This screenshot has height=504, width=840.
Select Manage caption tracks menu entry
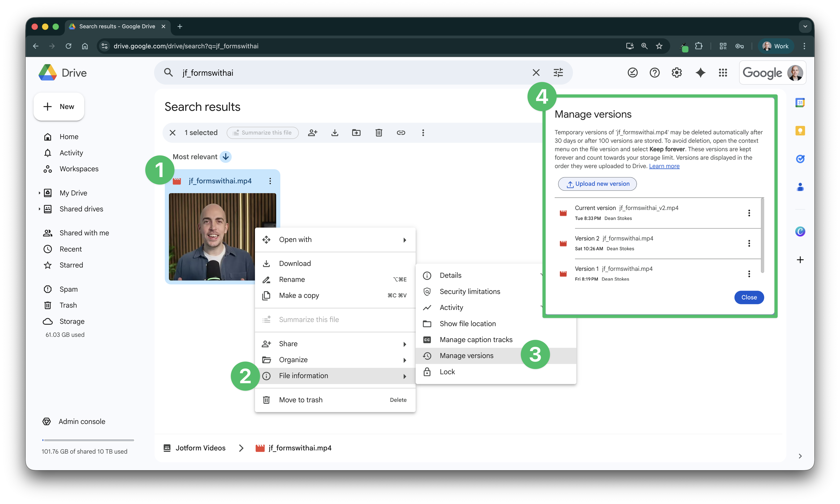[476, 340]
